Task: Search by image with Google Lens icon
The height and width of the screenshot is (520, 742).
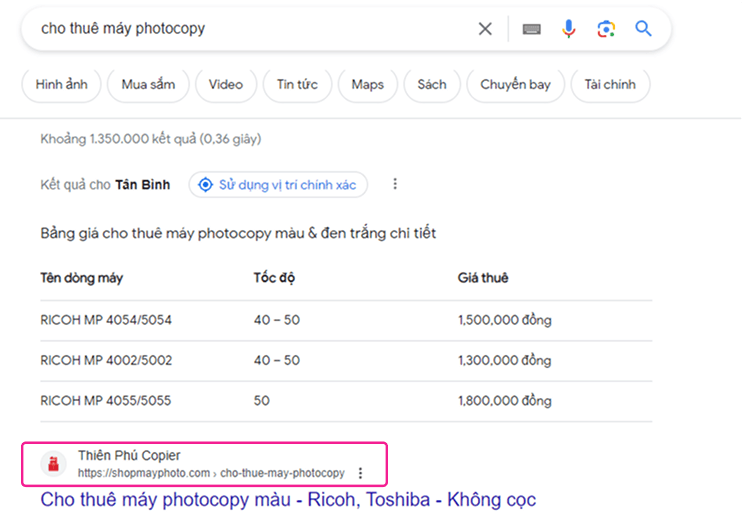Action: pos(606,29)
